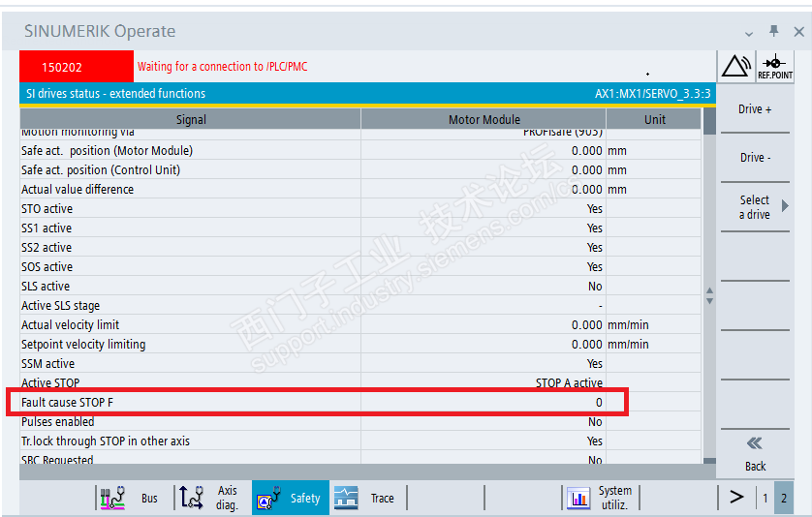The height and width of the screenshot is (517, 812).
Task: Click the Motor Module column header
Action: (484, 119)
